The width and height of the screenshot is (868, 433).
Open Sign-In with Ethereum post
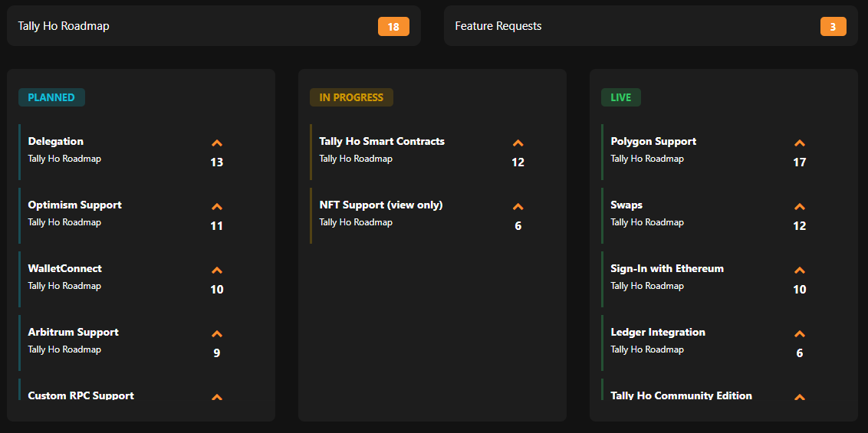tap(667, 269)
